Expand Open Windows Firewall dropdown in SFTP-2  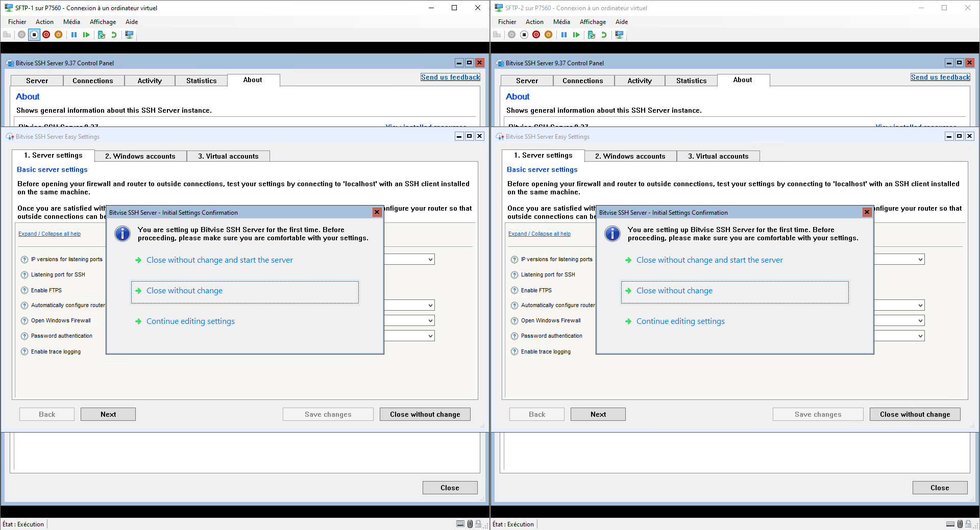(920, 321)
